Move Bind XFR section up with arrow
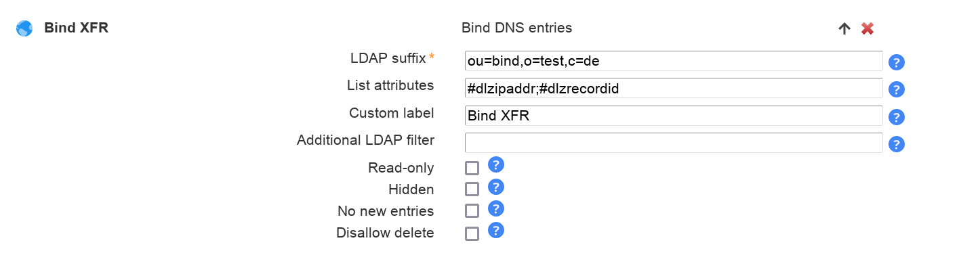The width and height of the screenshot is (980, 272). point(844,28)
